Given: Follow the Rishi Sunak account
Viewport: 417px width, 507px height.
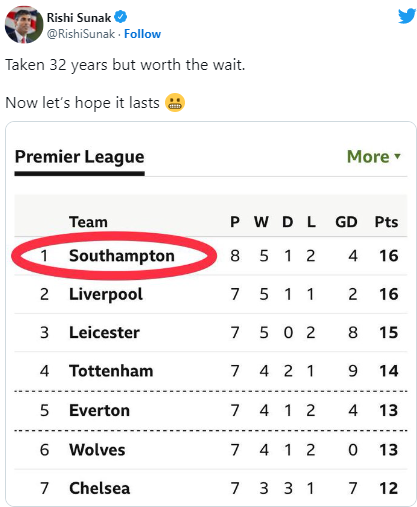Looking at the screenshot, I should 142,34.
